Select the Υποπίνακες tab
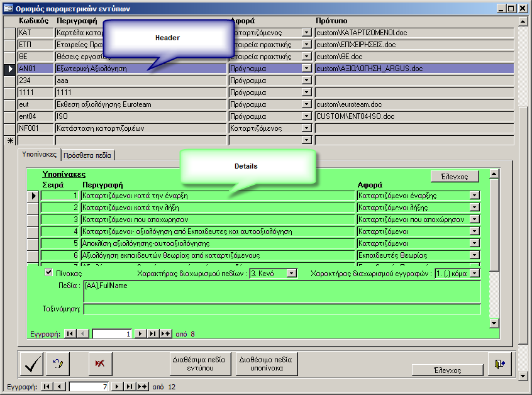 click(x=39, y=154)
